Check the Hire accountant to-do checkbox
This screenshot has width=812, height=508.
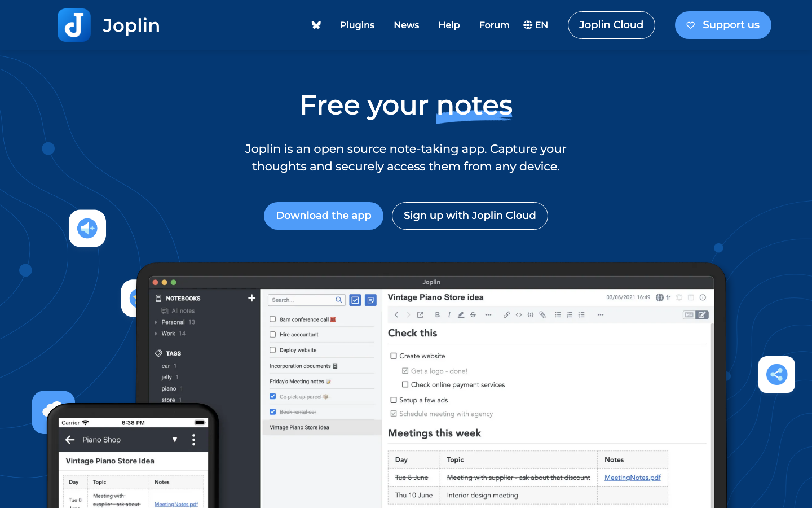click(x=272, y=334)
